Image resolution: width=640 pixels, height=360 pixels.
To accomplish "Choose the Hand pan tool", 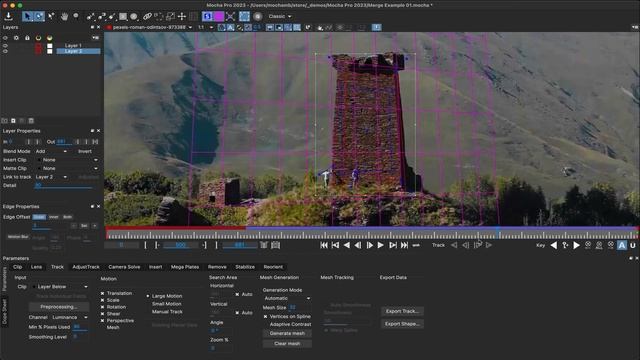I will tap(64, 16).
